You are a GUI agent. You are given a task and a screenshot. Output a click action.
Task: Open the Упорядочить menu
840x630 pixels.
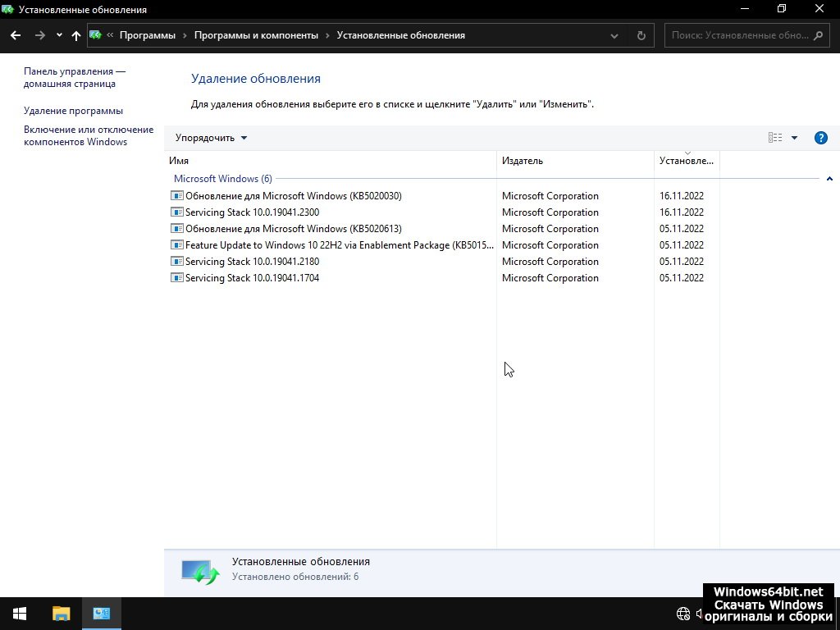click(x=211, y=138)
